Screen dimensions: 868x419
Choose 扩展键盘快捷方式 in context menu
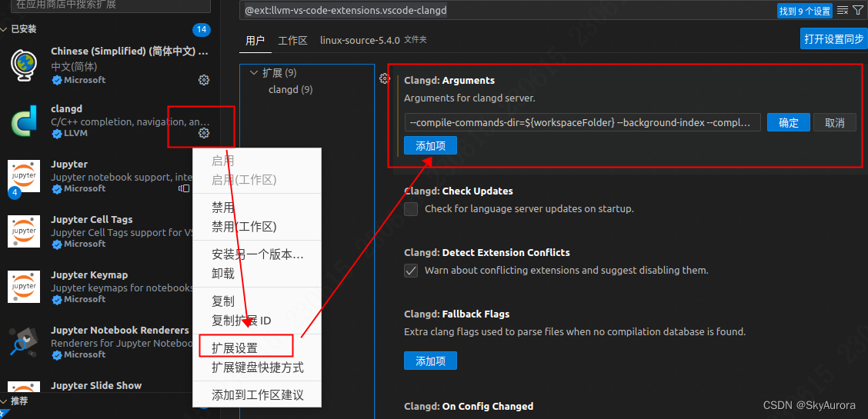point(258,367)
